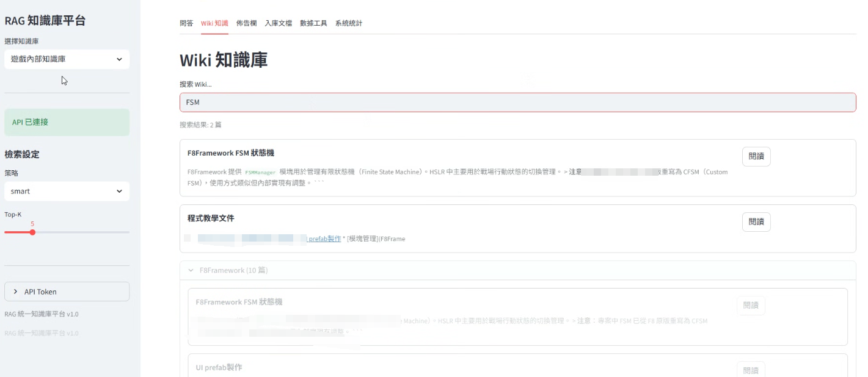Select the 數據工具 tab

click(x=313, y=23)
